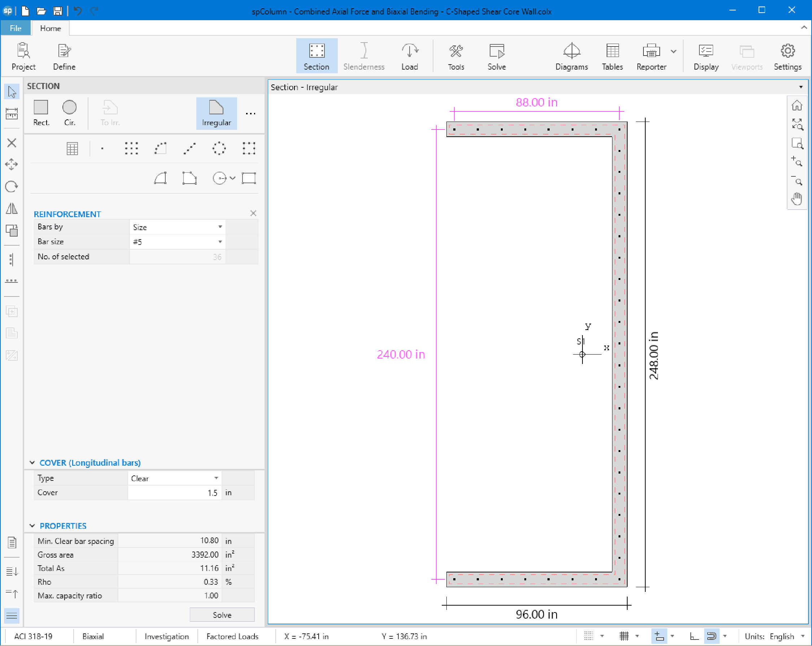Select the rectangular bar array tool
The image size is (812, 646).
click(131, 148)
